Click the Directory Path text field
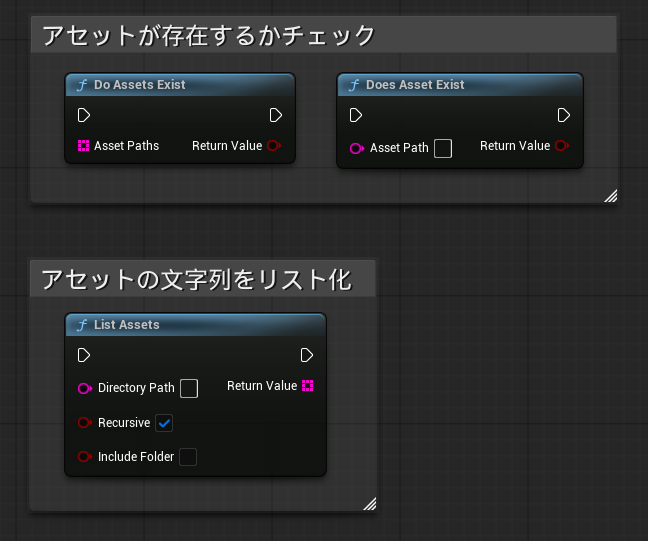 point(189,388)
